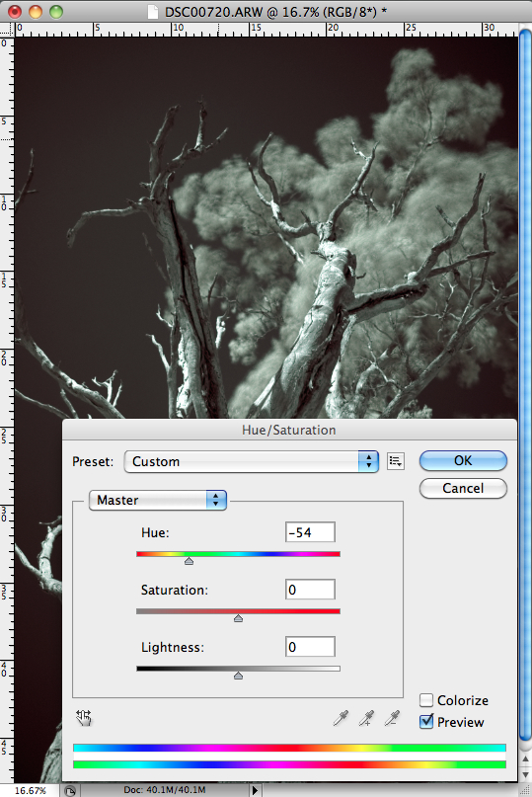Enable the Colorize checkbox
This screenshot has height=797, width=532.
click(426, 700)
